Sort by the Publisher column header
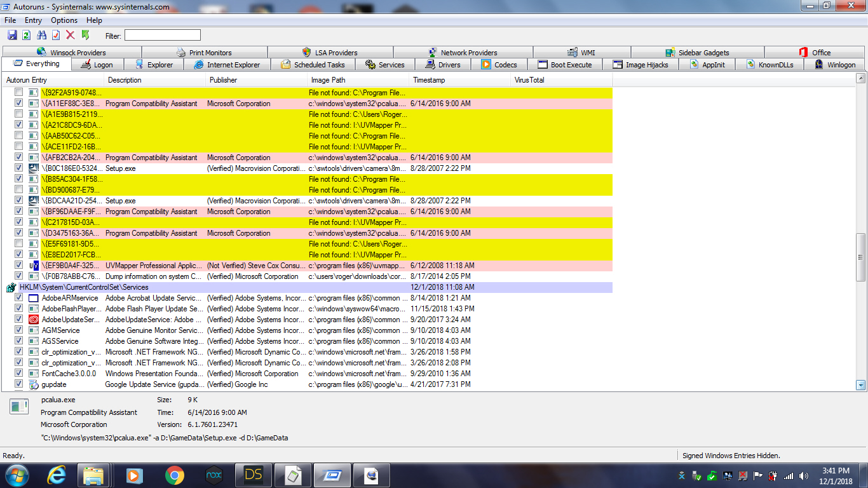The width and height of the screenshot is (868, 488). 257,80
